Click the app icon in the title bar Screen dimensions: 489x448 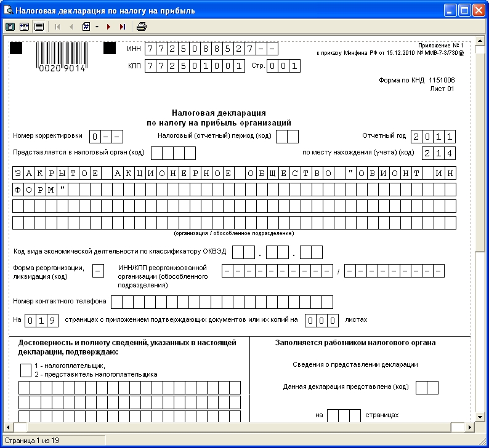click(8, 10)
